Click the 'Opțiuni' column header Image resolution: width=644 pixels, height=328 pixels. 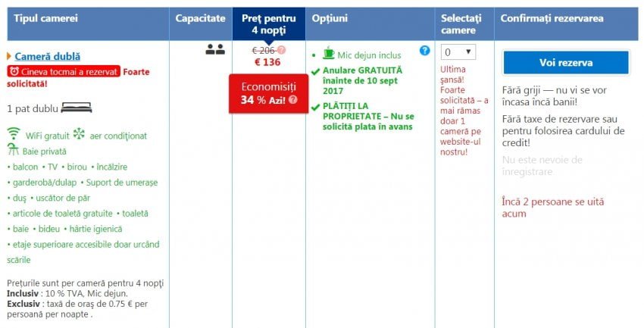330,17
